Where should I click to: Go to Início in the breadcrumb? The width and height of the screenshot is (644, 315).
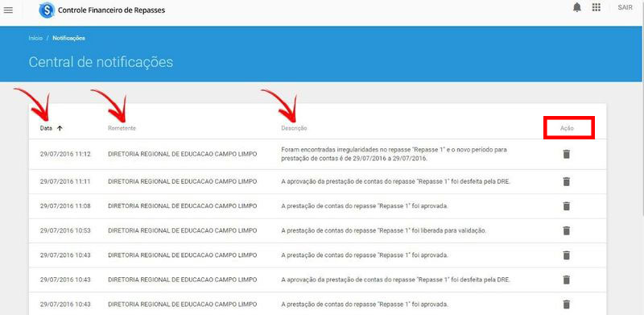pos(35,38)
